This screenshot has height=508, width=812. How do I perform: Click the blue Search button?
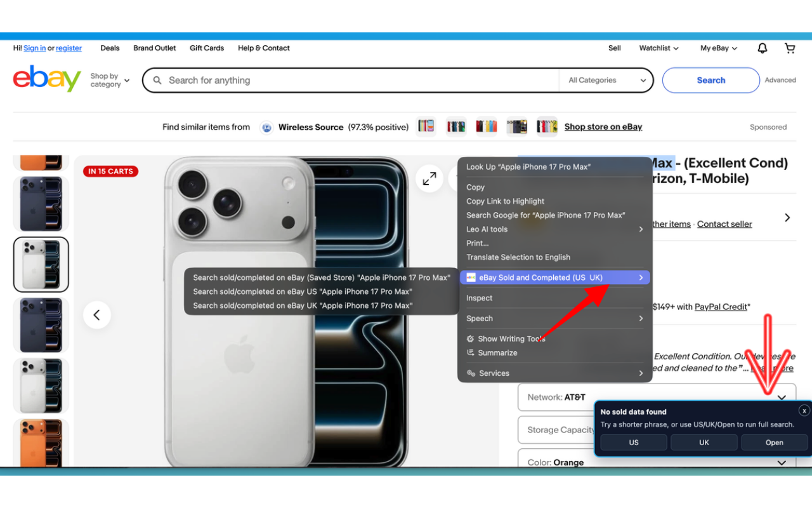click(x=711, y=81)
